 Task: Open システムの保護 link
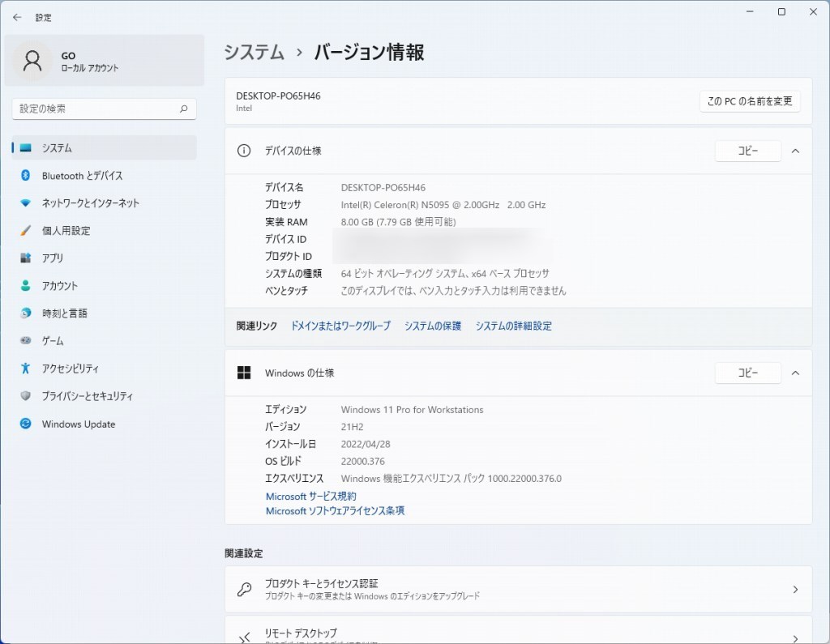click(x=433, y=326)
